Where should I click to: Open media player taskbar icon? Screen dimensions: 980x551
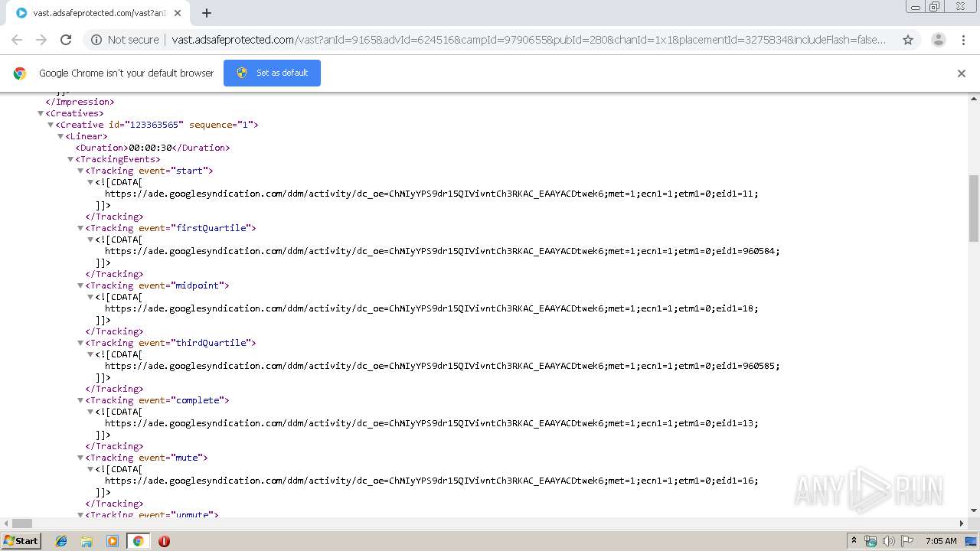(x=113, y=541)
